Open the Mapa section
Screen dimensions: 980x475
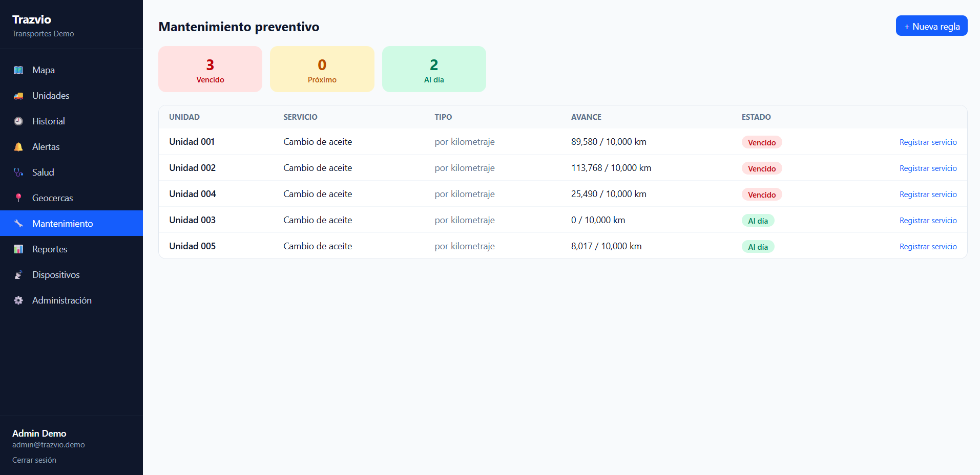(x=71, y=70)
